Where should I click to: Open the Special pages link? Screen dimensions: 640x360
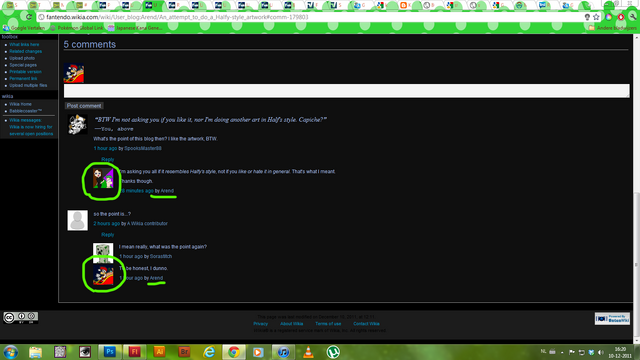[x=23, y=65]
